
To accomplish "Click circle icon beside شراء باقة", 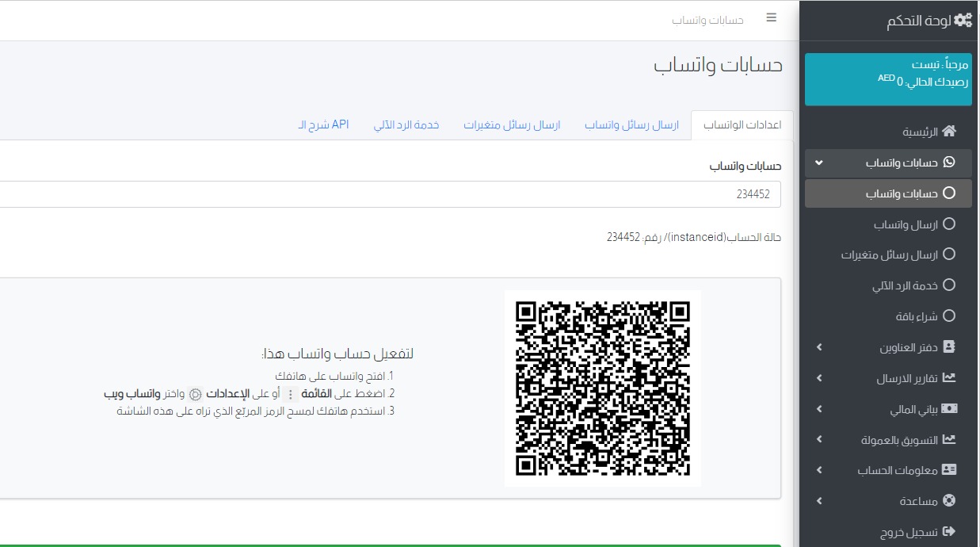I will click(x=949, y=316).
